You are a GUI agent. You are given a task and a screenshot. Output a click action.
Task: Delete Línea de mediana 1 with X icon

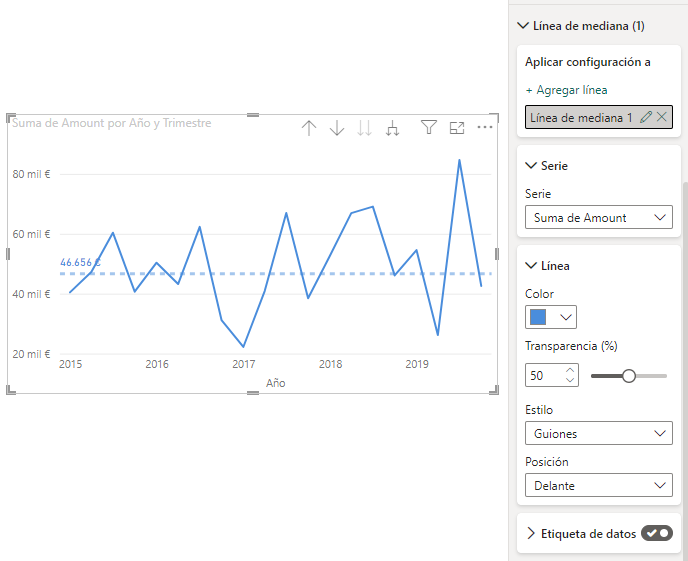coord(661,118)
